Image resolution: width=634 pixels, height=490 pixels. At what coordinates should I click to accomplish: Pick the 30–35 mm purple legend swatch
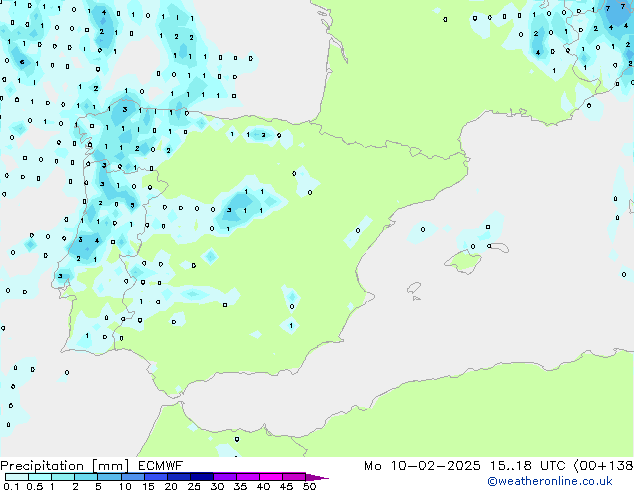click(x=224, y=477)
